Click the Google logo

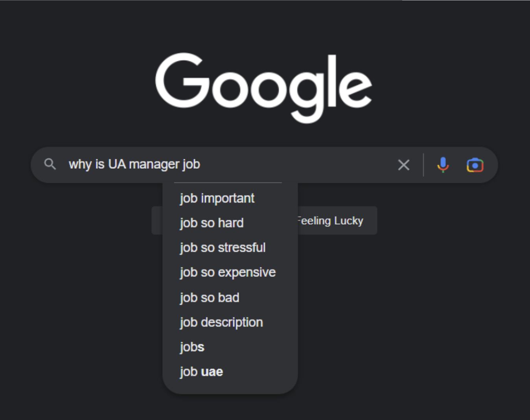[263, 87]
